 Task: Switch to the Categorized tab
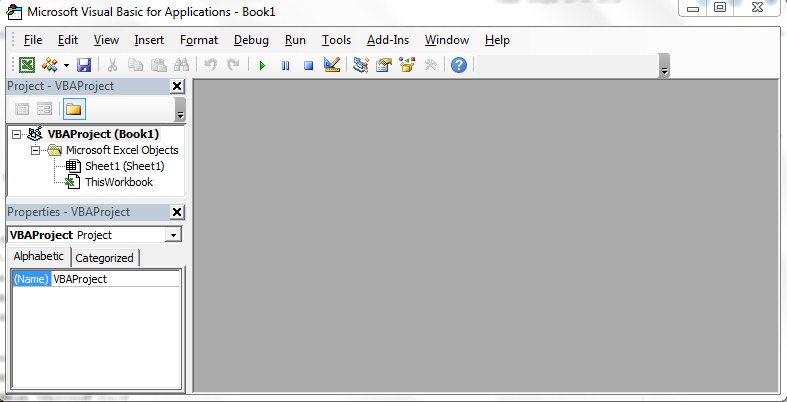tap(104, 258)
